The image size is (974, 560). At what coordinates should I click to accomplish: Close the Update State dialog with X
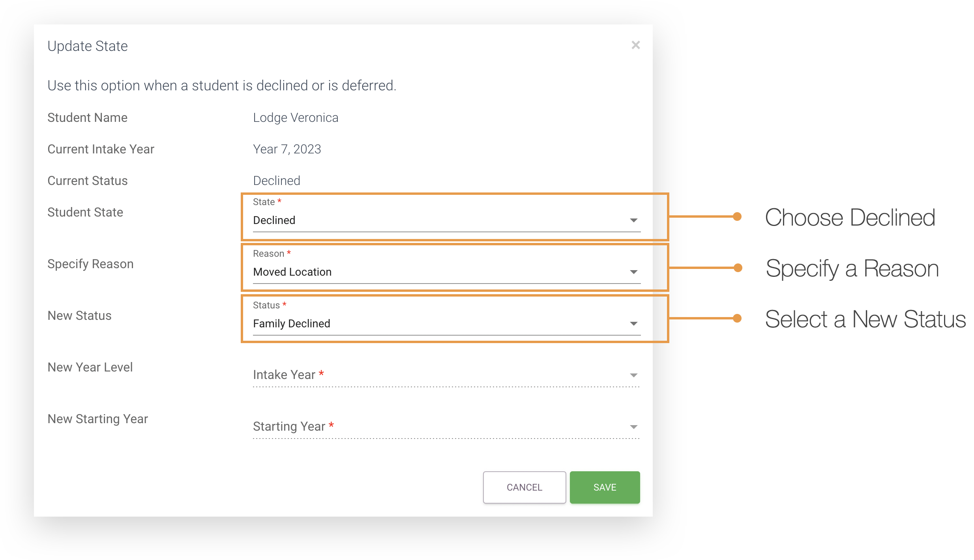tap(635, 45)
